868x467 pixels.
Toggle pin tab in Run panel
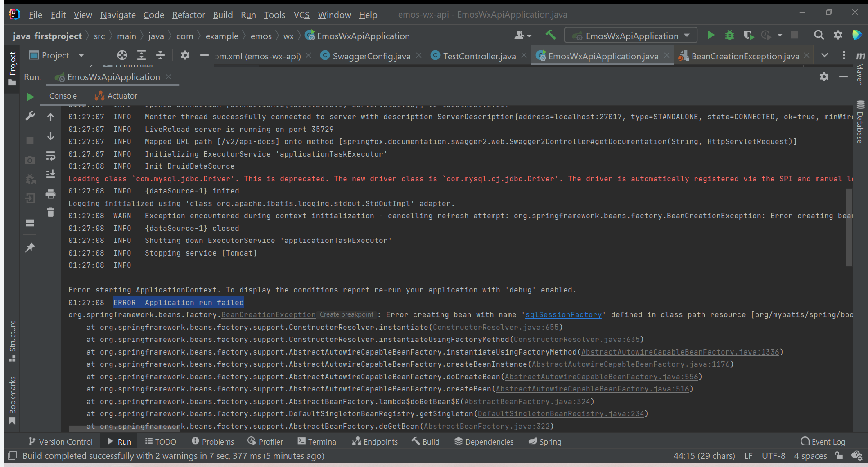(30, 247)
